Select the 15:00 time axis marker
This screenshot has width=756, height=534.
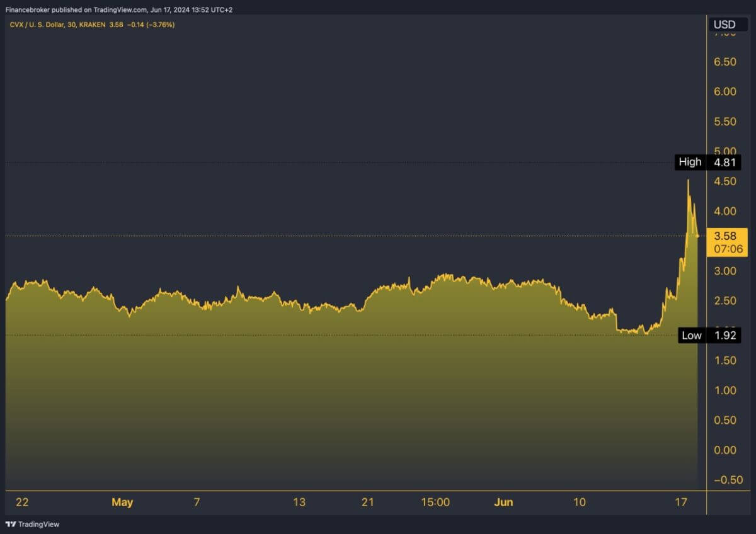(435, 502)
